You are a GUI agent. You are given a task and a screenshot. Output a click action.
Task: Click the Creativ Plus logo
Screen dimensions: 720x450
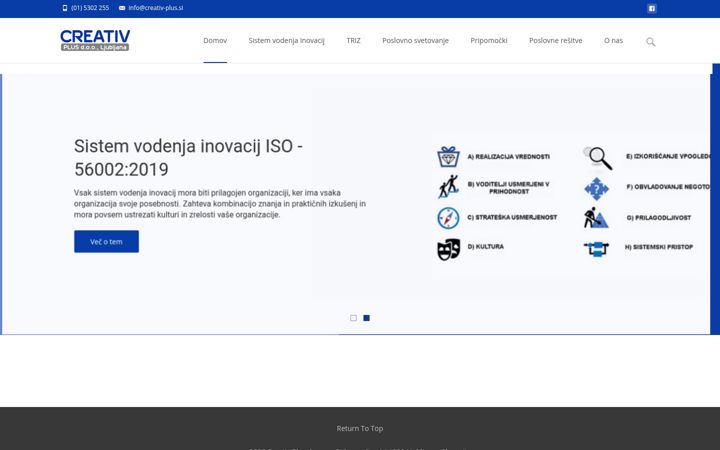(x=95, y=40)
